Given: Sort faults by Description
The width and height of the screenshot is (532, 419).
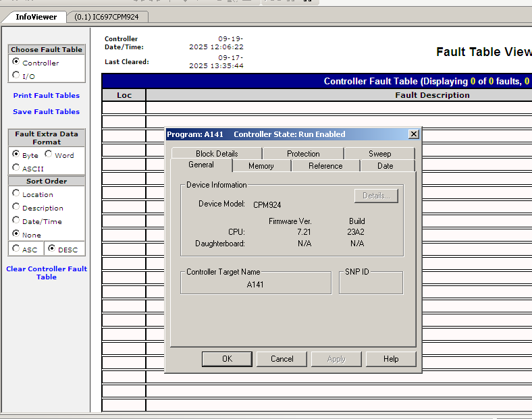Looking at the screenshot, I should (16, 207).
